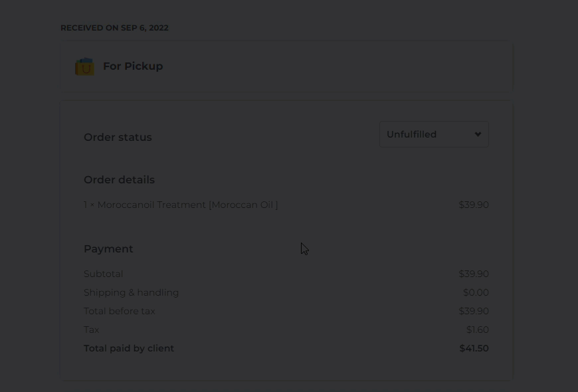Click the Total before tax amount
The width and height of the screenshot is (578, 392).
click(474, 311)
